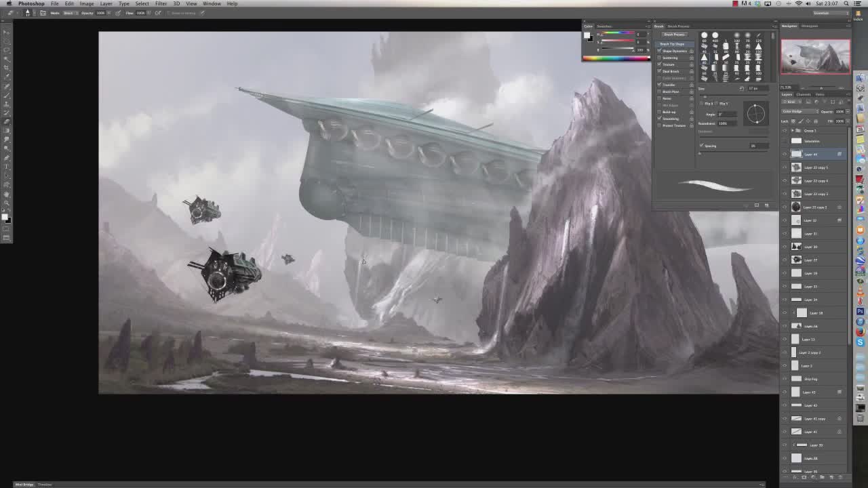Open the layer blend mode dropdown
The image size is (868, 488).
[x=799, y=111]
